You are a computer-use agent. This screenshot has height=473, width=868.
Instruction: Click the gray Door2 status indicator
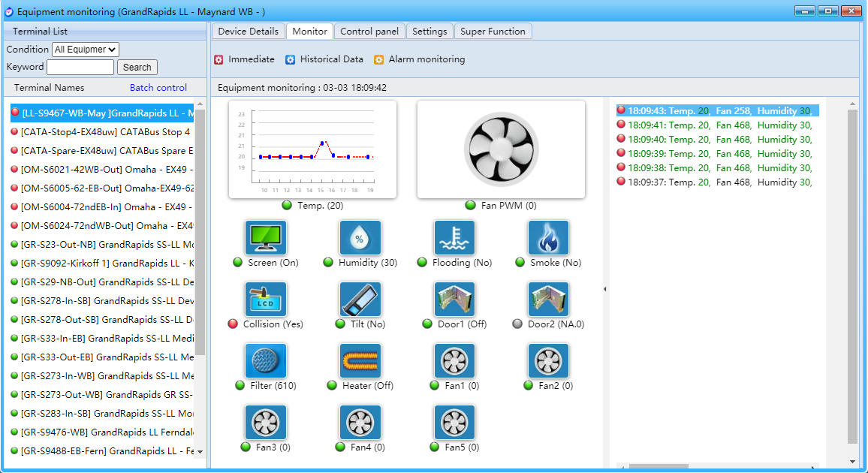(517, 324)
